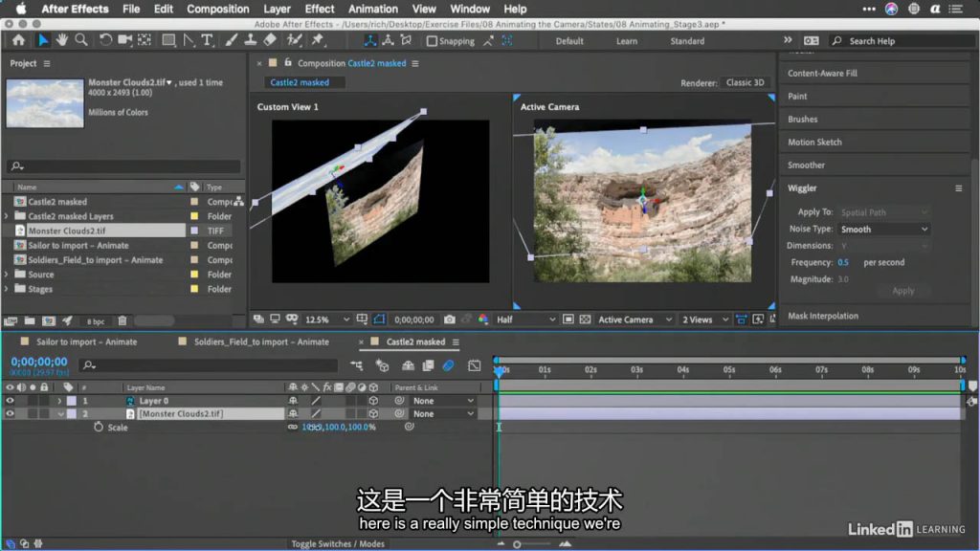Image resolution: width=980 pixels, height=551 pixels.
Task: Click the label color swatch for Layer 0
Action: (x=72, y=401)
